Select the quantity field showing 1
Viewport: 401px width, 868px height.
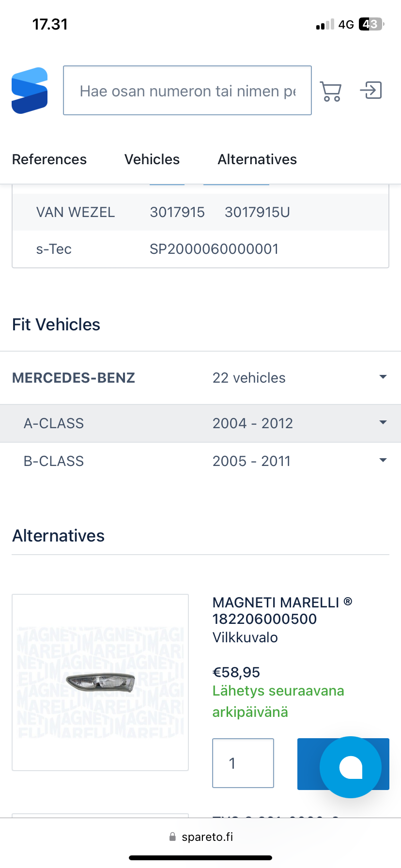(243, 763)
